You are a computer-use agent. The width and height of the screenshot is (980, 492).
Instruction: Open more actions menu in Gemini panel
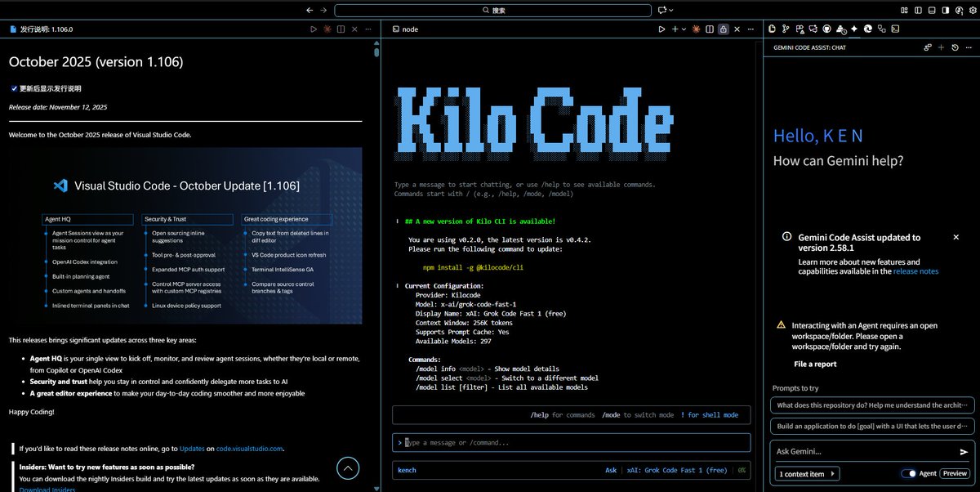[x=969, y=47]
